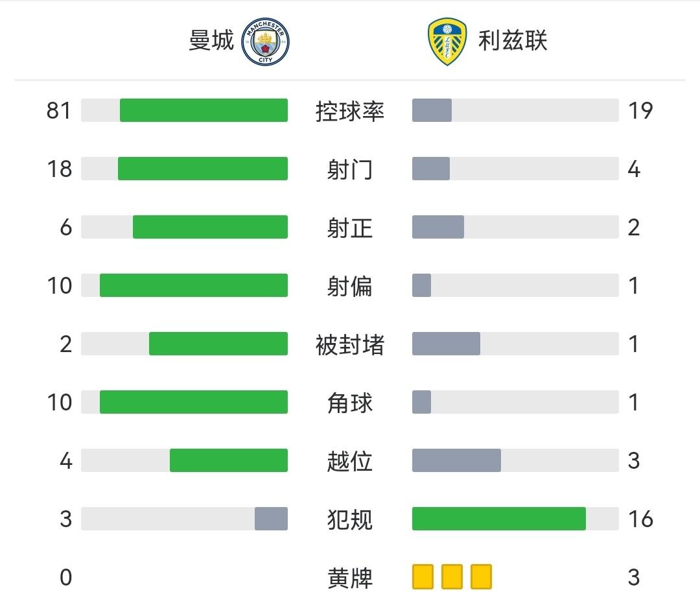This screenshot has height=603, width=700.
Task: Select the 被封堵 stat label
Action: click(350, 344)
